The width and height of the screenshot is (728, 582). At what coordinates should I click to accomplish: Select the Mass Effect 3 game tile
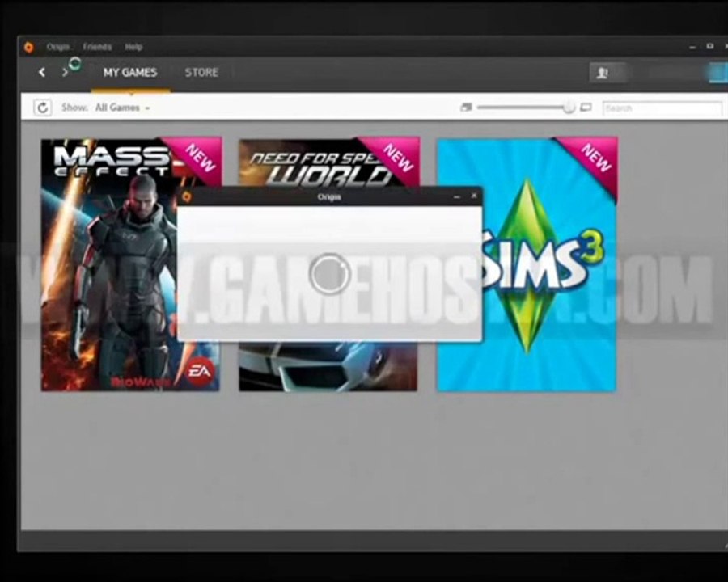pos(130,264)
